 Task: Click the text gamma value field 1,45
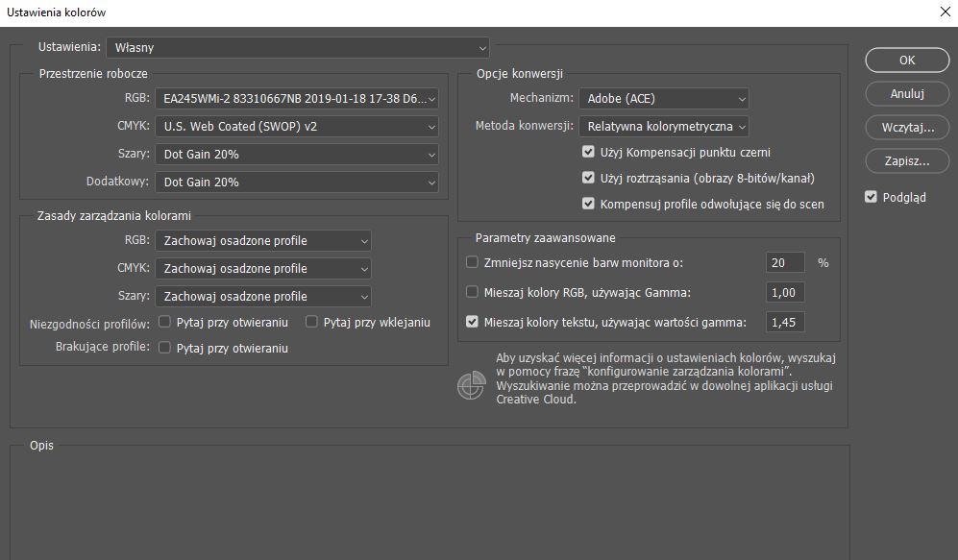785,322
